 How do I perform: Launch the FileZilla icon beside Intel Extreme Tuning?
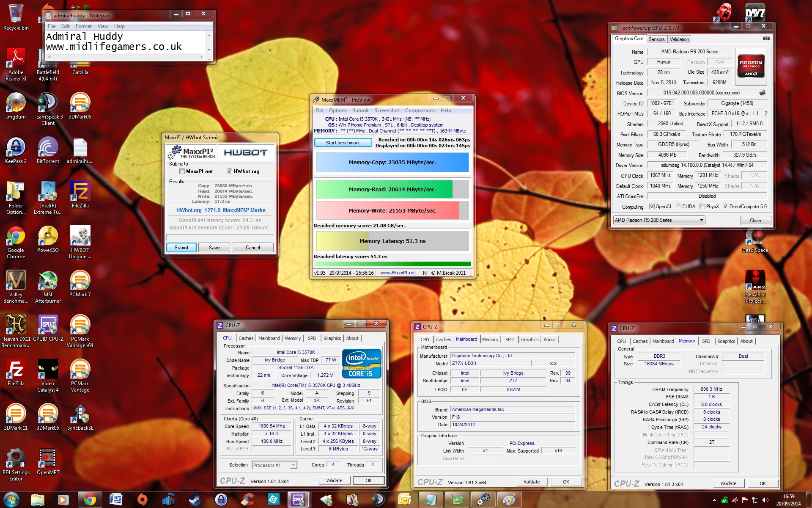click(x=80, y=195)
